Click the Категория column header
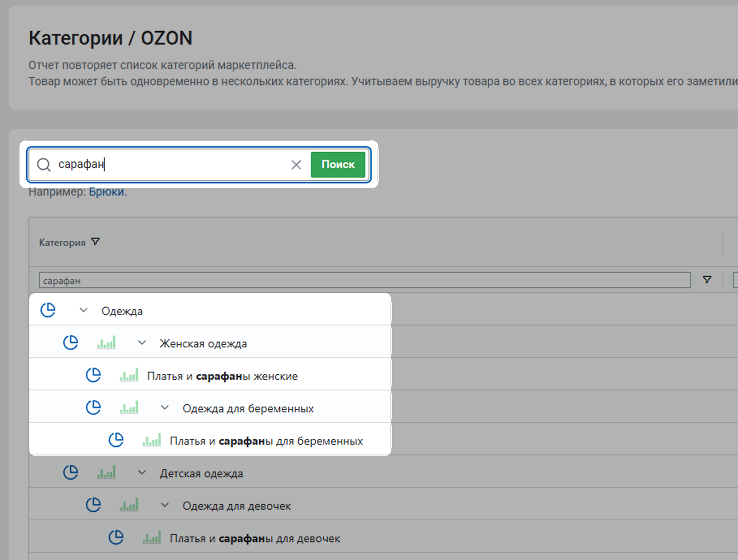Viewport: 738px width, 560px height. [62, 243]
